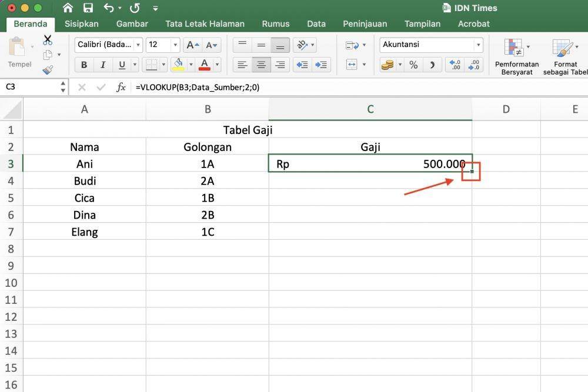Increase decimal places
The height and width of the screenshot is (392, 588).
[455, 65]
